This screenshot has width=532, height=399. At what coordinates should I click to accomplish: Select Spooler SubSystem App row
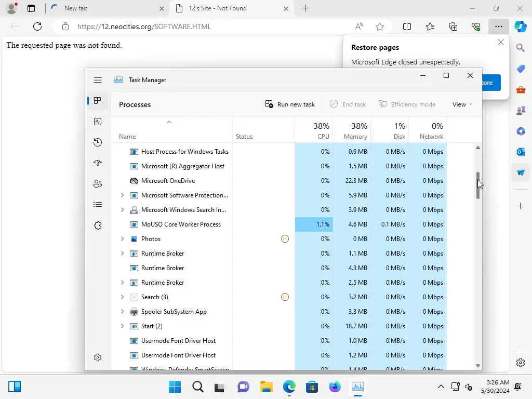279,312
